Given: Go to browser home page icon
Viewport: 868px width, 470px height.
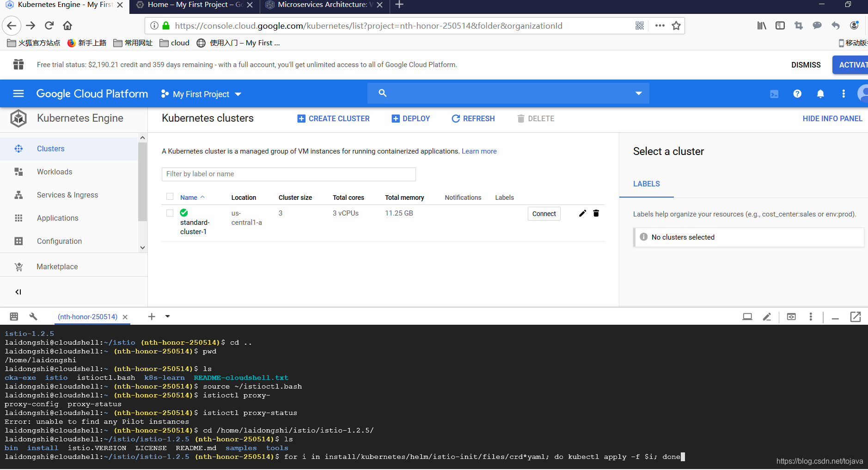Looking at the screenshot, I should tap(67, 25).
